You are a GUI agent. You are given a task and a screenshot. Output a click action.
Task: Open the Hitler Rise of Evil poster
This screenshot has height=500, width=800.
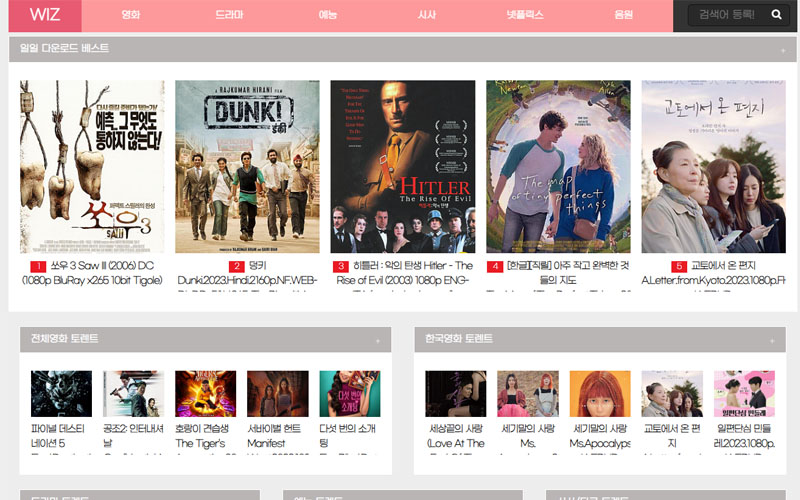point(403,166)
